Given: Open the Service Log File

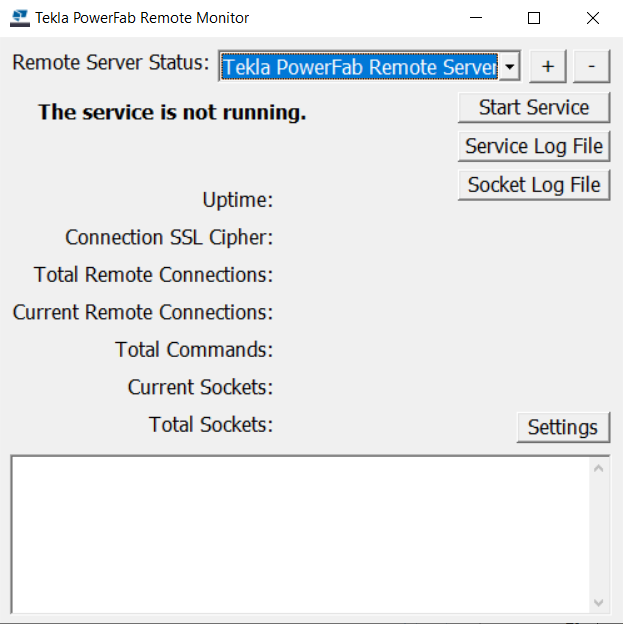Looking at the screenshot, I should tap(534, 146).
